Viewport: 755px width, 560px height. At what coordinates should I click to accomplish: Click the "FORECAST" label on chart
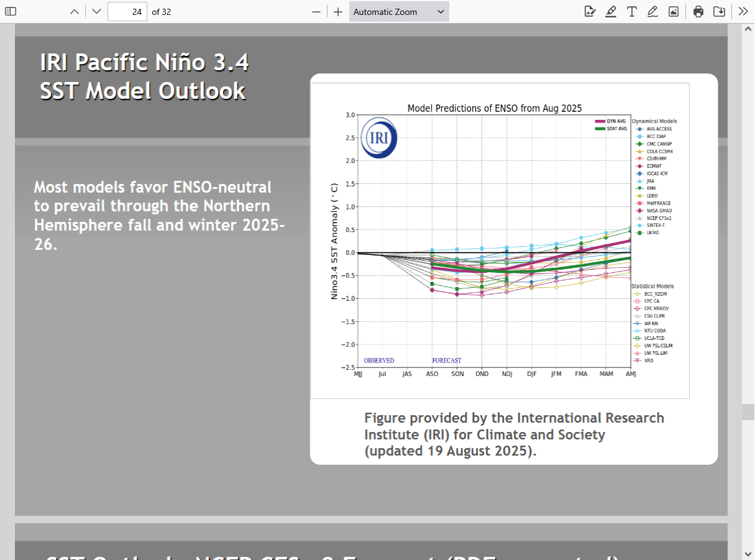point(447,360)
